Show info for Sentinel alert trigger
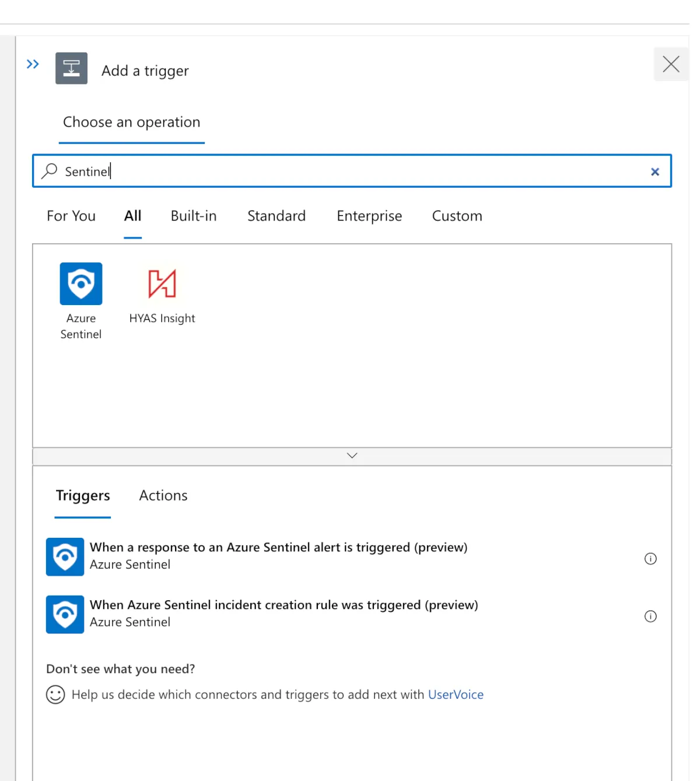The height and width of the screenshot is (781, 700). coord(650,559)
